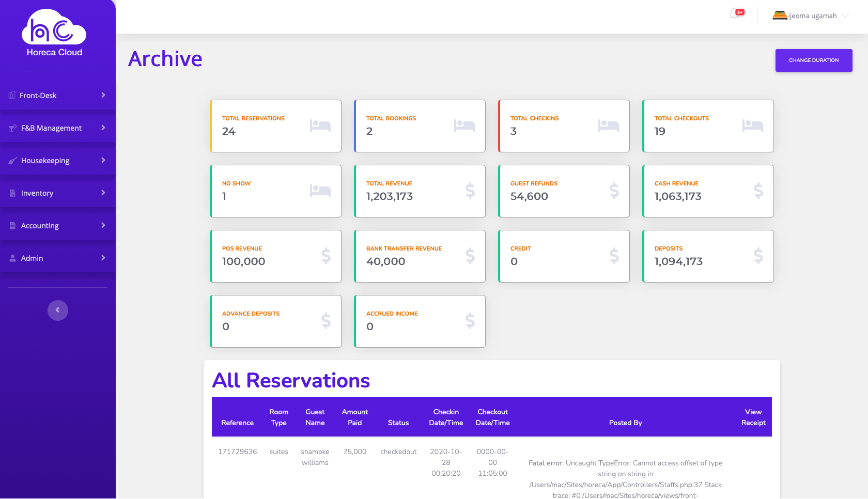
Task: Open user dropdown arrow next to ijeoma ugamah
Action: point(845,15)
